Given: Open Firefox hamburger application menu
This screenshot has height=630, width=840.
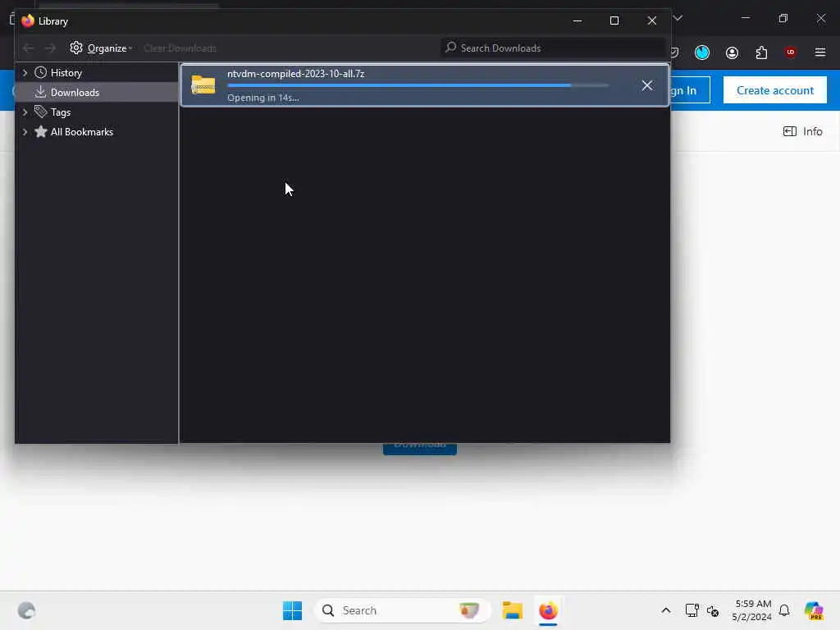Looking at the screenshot, I should pos(819,52).
